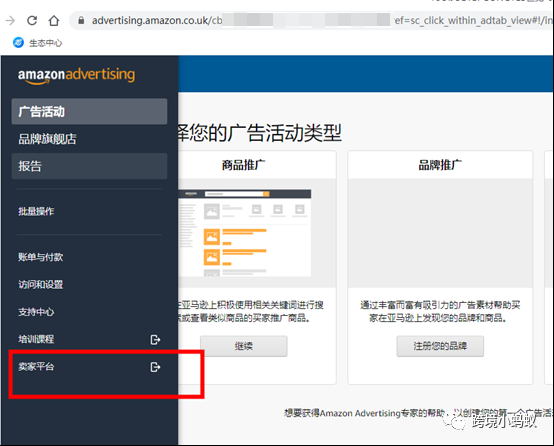This screenshot has height=446, width=554.
Task: Open the 广告活动 sidebar item
Action: tap(89, 111)
